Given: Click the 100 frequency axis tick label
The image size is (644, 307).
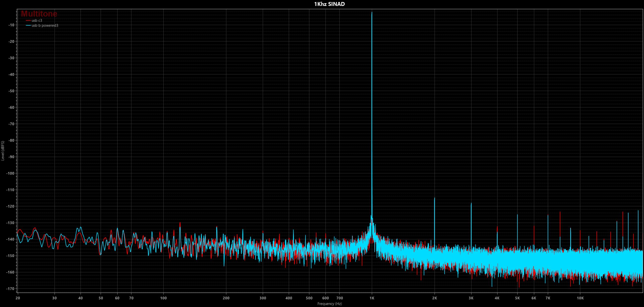Looking at the screenshot, I should (x=163, y=298).
